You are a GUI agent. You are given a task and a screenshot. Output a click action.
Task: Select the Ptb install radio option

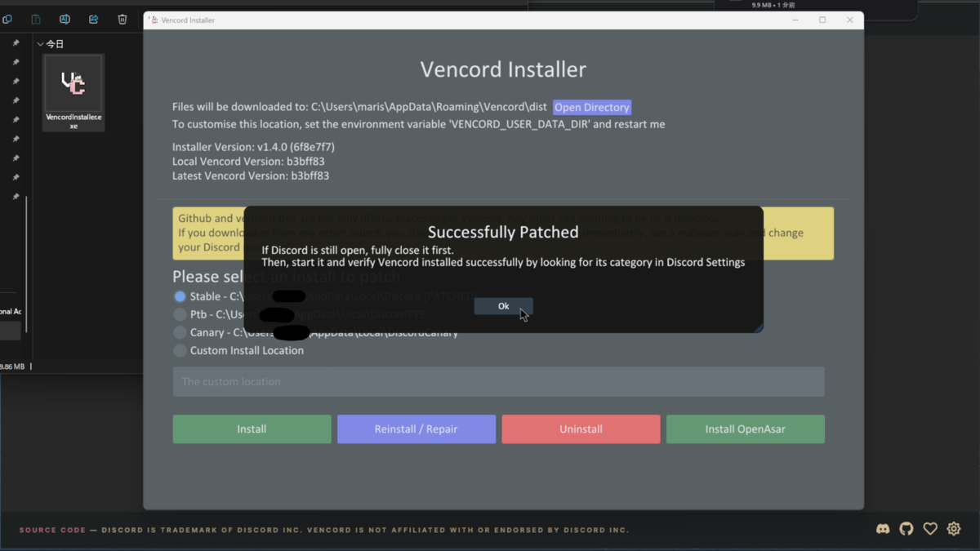pyautogui.click(x=180, y=314)
